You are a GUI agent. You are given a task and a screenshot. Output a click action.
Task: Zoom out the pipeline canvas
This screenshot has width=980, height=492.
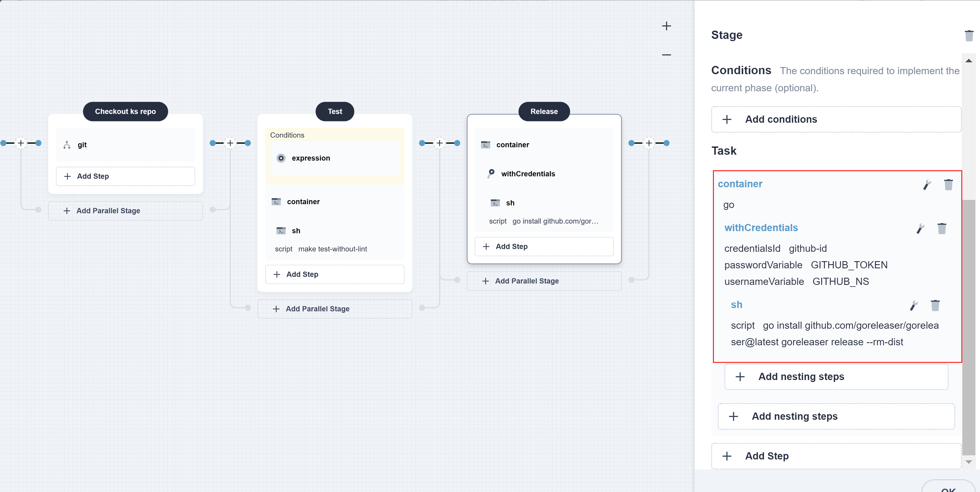(x=666, y=55)
